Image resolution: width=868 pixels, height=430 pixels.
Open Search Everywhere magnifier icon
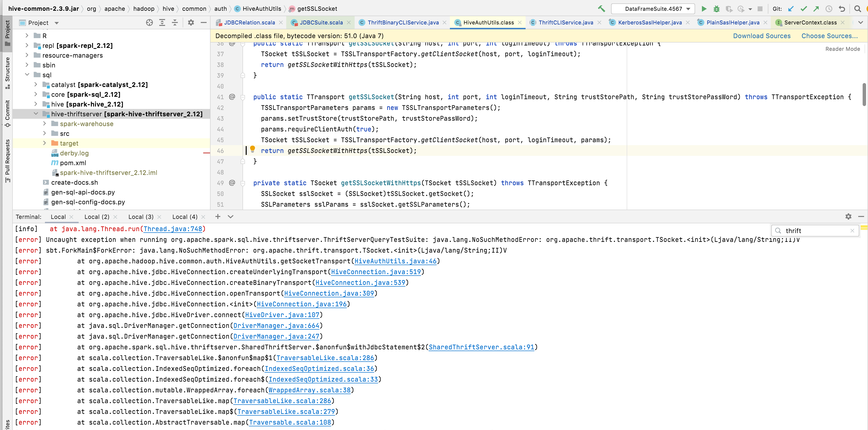pos(857,9)
